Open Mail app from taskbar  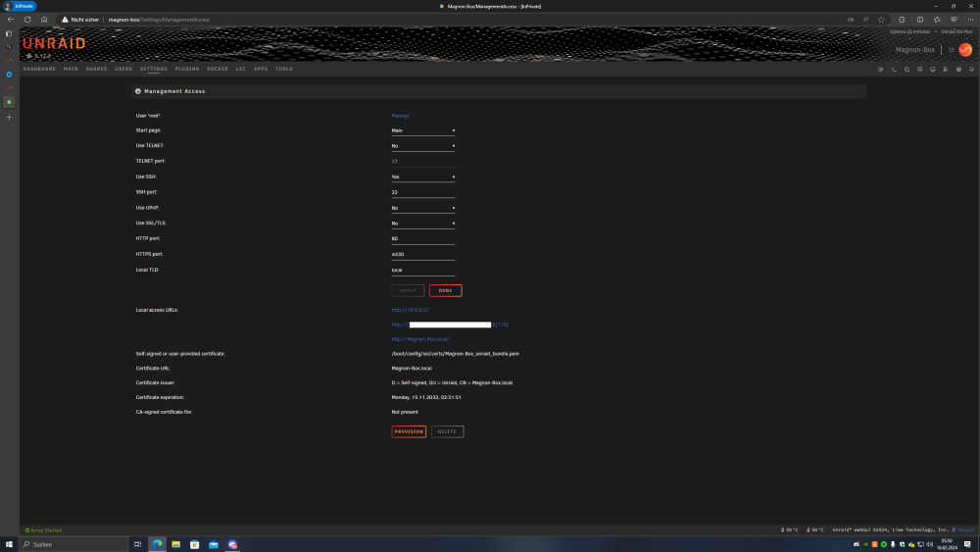[x=214, y=544]
